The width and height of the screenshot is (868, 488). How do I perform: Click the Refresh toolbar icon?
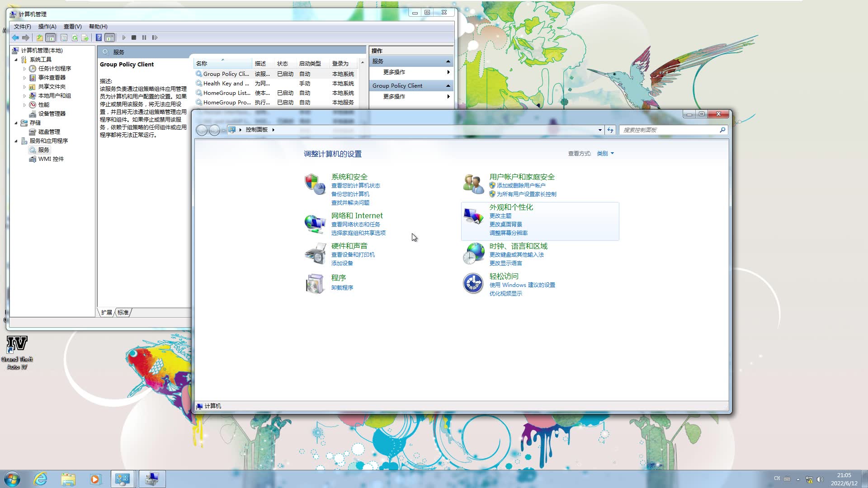pos(75,38)
